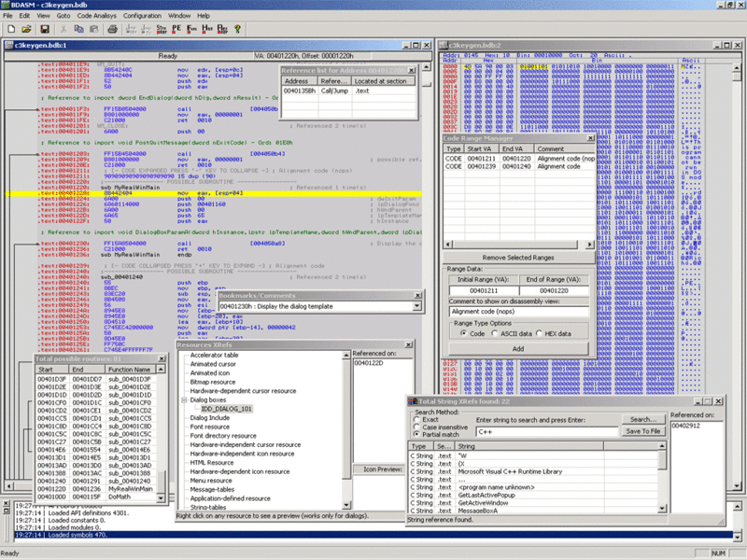
Task: Open the Configuration menu
Action: [x=142, y=16]
